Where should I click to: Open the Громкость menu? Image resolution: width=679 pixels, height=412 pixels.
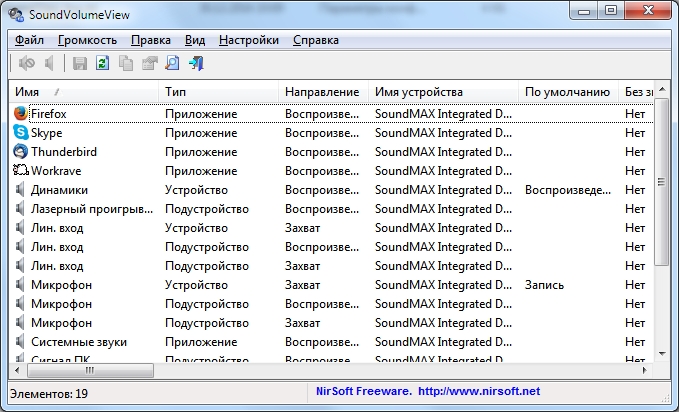tap(87, 40)
